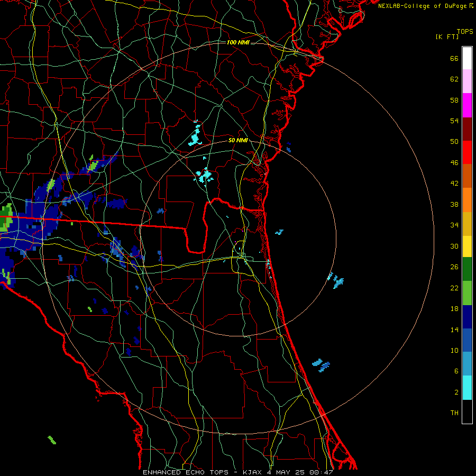Image resolution: width=476 pixels, height=476 pixels.
Task: Click the 54 legend value
Action: tap(454, 121)
